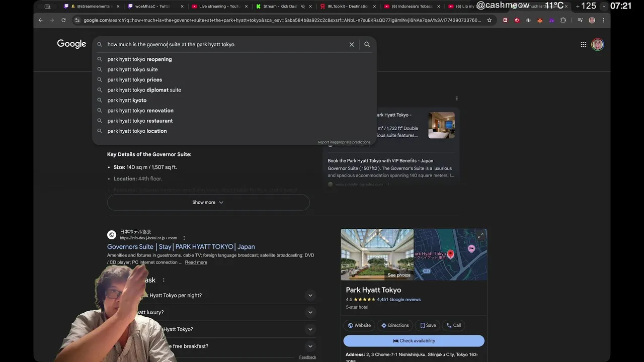644x362 pixels.
Task: Select suggestion park hyatt kyoto
Action: click(234, 100)
